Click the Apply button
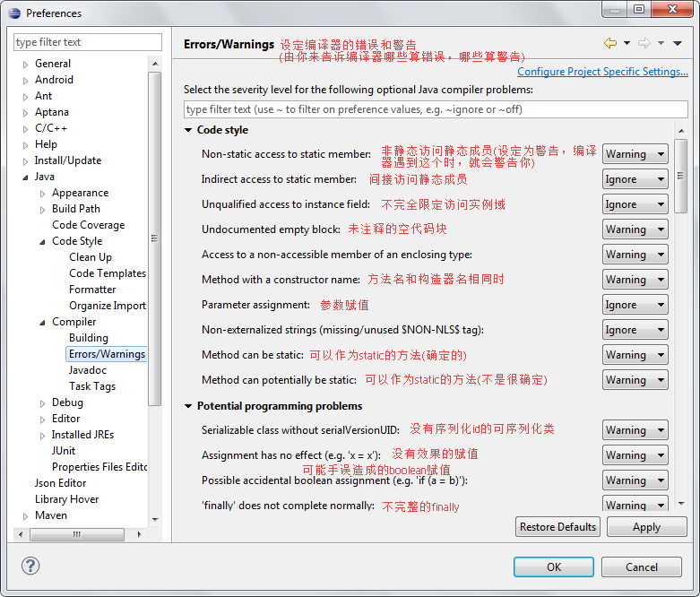The height and width of the screenshot is (597, 700). click(x=646, y=527)
